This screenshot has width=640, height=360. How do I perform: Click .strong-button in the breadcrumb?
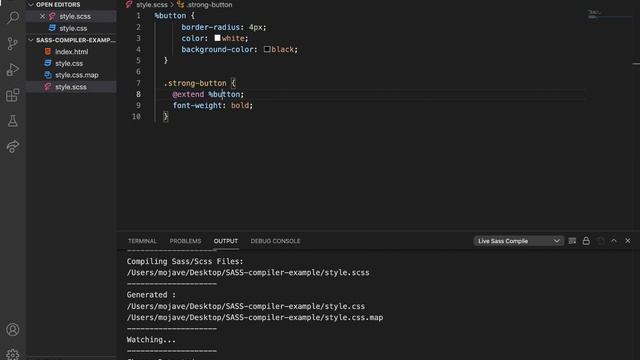[209, 5]
